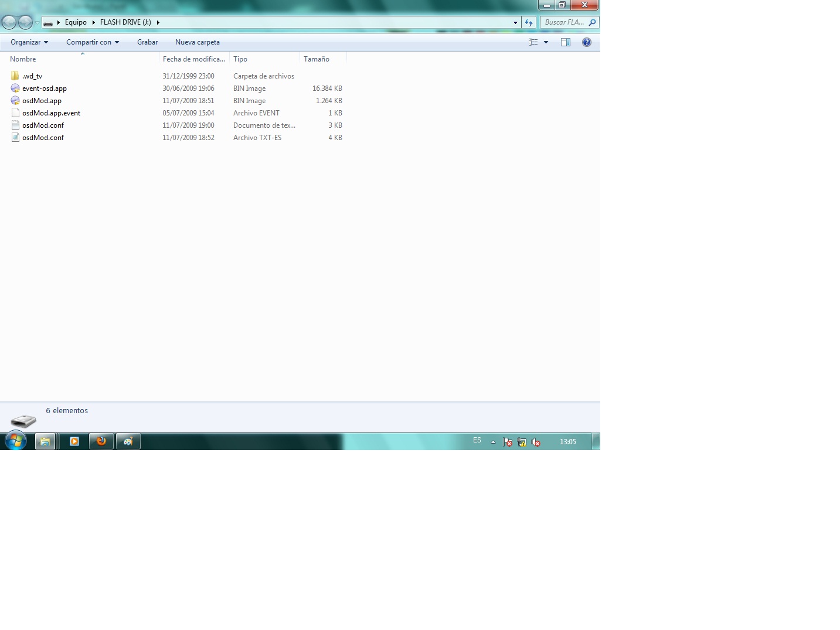This screenshot has height=630, width=840.
Task: Toggle the preview pane
Action: tap(566, 42)
